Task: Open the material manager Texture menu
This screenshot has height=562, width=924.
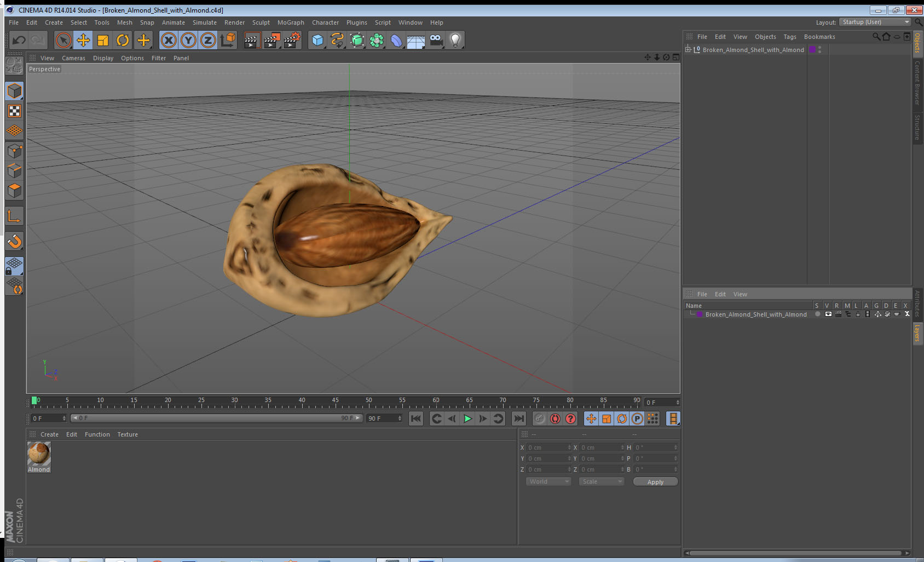Action: coord(128,434)
